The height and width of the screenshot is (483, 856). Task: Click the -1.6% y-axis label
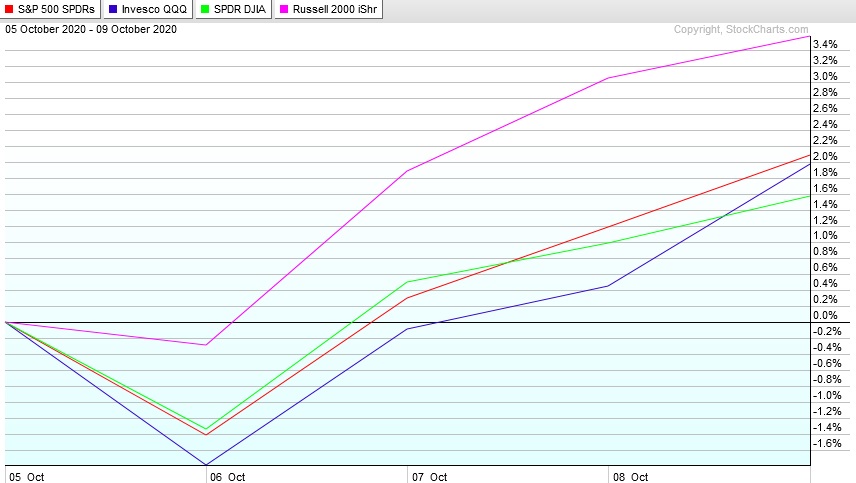click(827, 443)
